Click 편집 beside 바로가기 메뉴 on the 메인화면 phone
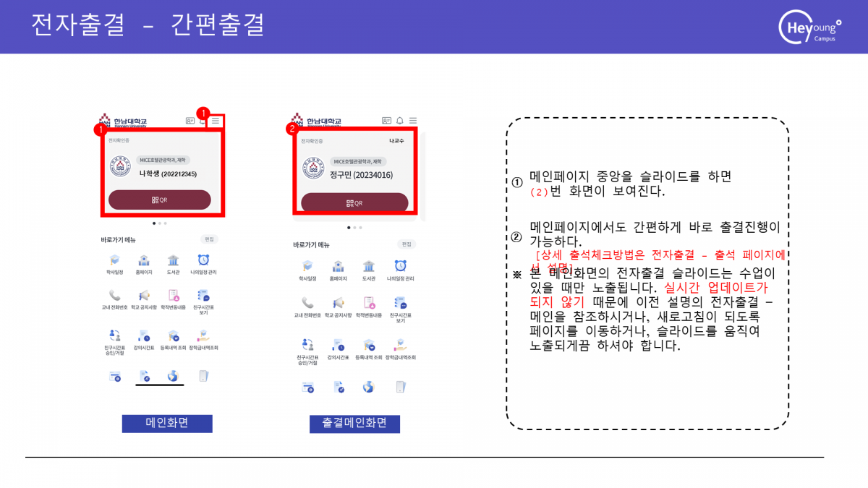Screen dimensions: 868x488 [x=209, y=239]
